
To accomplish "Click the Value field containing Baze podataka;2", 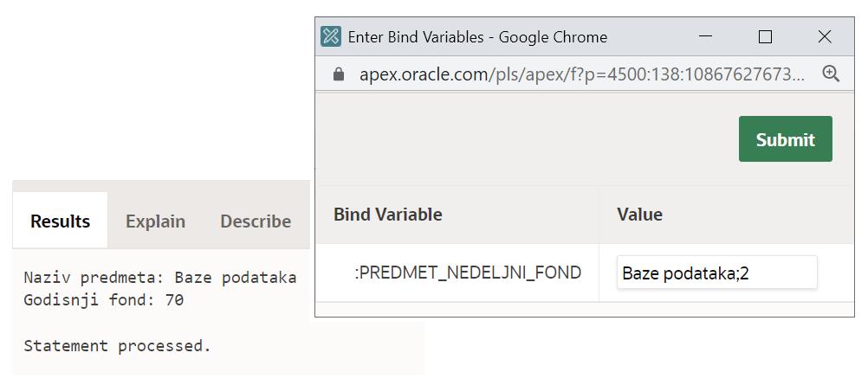I will click(716, 273).
